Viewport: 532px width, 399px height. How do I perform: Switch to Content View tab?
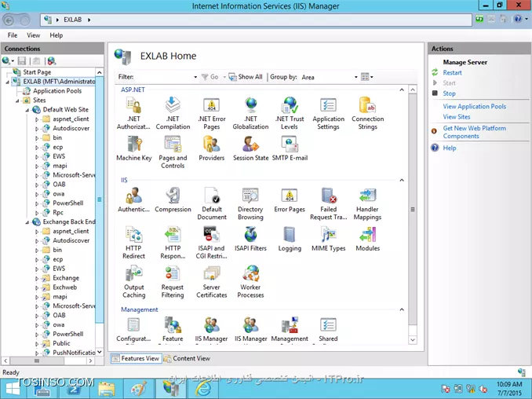coord(187,358)
